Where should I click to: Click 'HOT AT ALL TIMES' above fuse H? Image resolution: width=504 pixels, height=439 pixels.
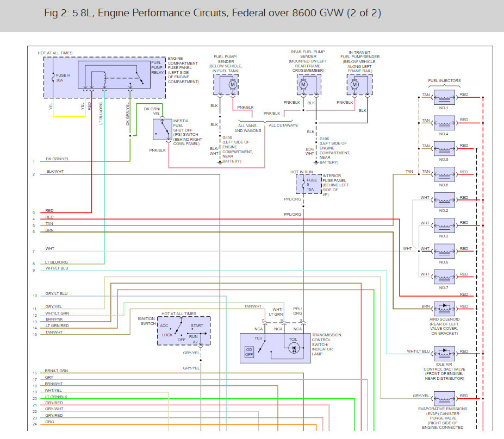(x=55, y=53)
